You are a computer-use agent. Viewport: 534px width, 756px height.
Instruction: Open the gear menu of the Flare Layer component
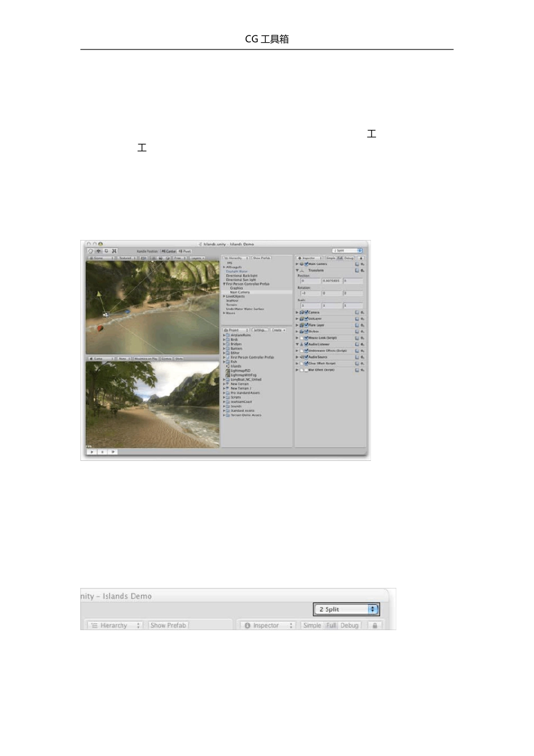(363, 325)
